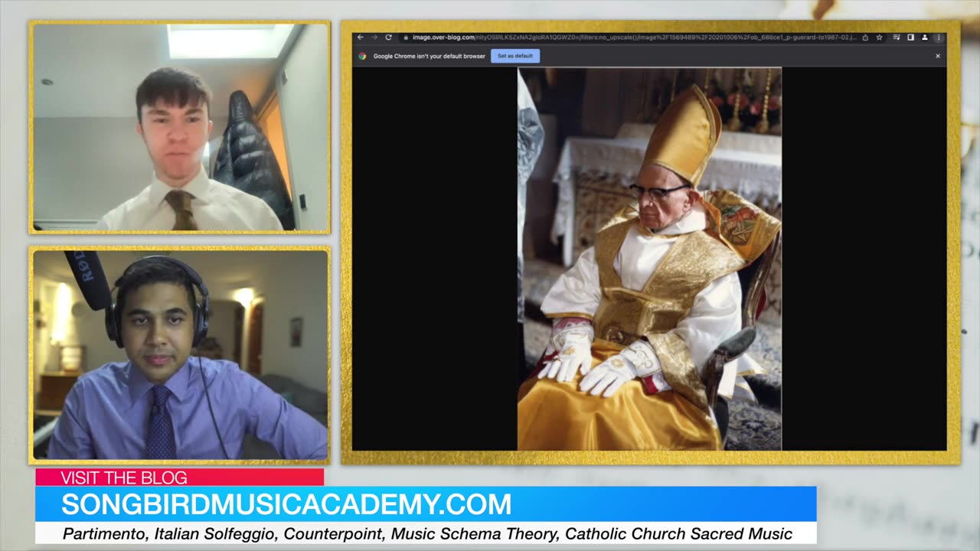The width and height of the screenshot is (980, 551).
Task: Click the site lock icon
Action: point(407,37)
